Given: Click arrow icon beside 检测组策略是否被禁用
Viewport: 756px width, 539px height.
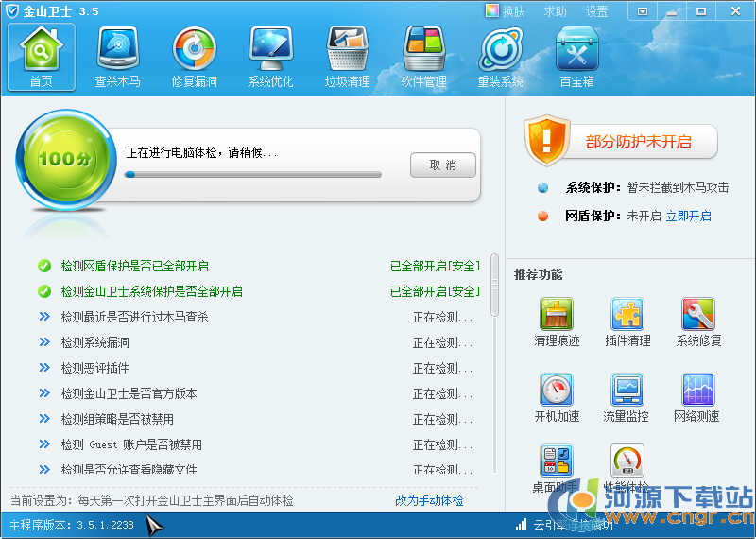Looking at the screenshot, I should coord(44,418).
